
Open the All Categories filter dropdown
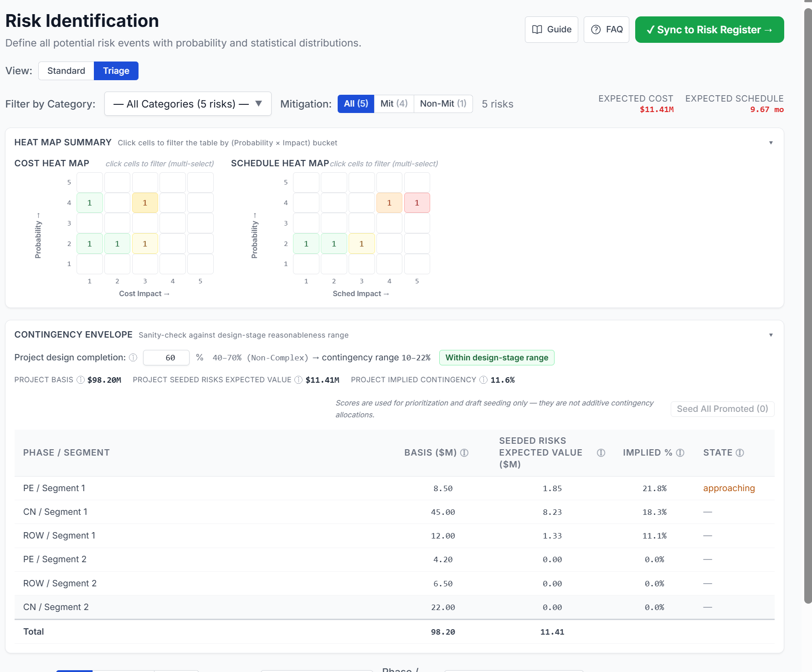[188, 104]
